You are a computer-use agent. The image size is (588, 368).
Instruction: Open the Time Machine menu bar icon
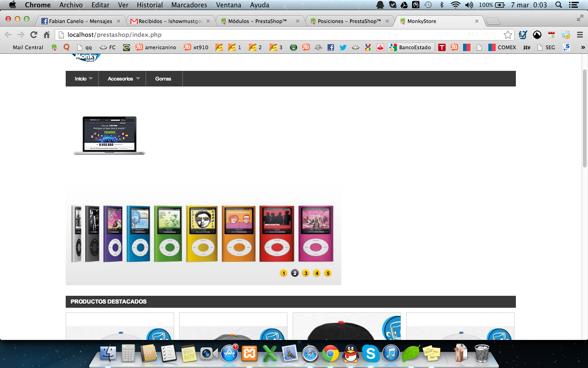428,5
